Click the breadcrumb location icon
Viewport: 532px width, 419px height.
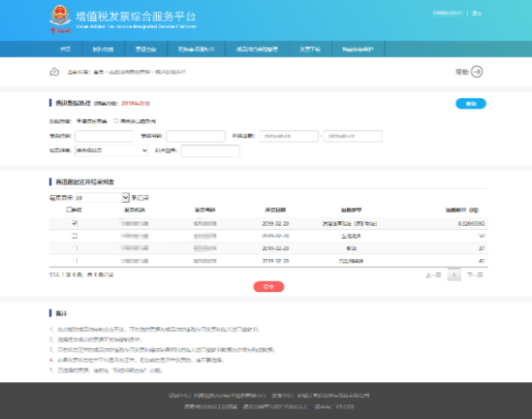click(x=54, y=72)
